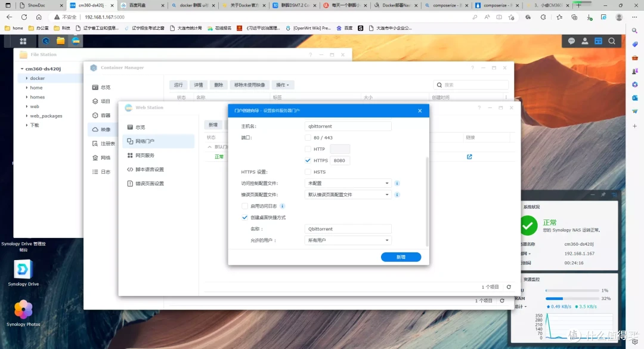The height and width of the screenshot is (349, 644).
Task: Select the 下载 folder in File Station
Action: point(35,125)
